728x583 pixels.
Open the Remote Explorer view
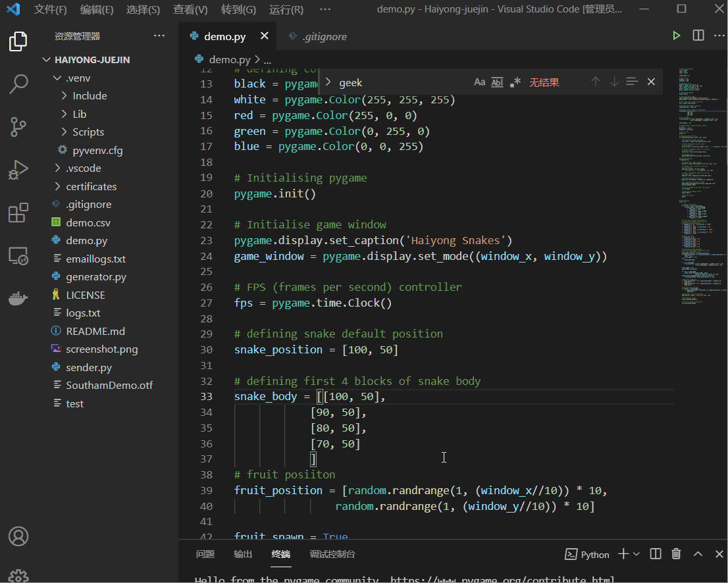[x=18, y=256]
